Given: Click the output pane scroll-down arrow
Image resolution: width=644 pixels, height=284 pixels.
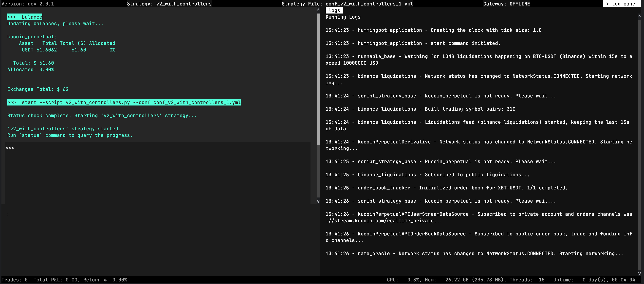Looking at the screenshot, I should pos(318,201).
